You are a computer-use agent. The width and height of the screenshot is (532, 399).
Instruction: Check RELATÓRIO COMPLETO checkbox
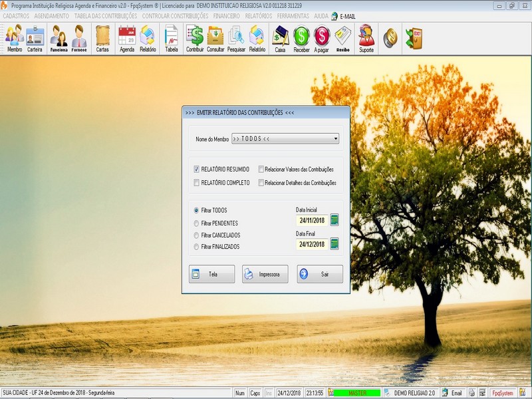click(196, 182)
